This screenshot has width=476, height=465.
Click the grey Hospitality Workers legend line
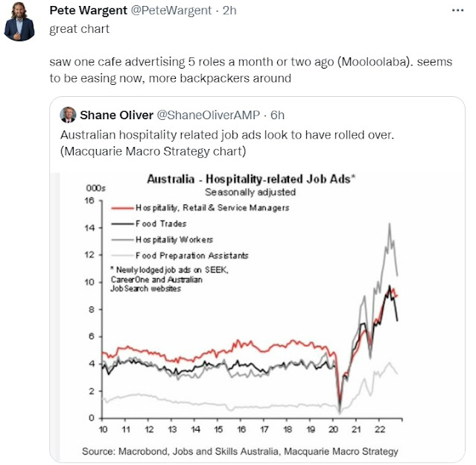pyautogui.click(x=122, y=240)
